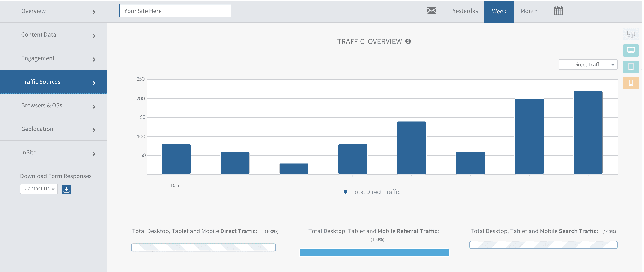Click the Referral Traffic progress bar
This screenshot has height=272, width=644.
(374, 253)
